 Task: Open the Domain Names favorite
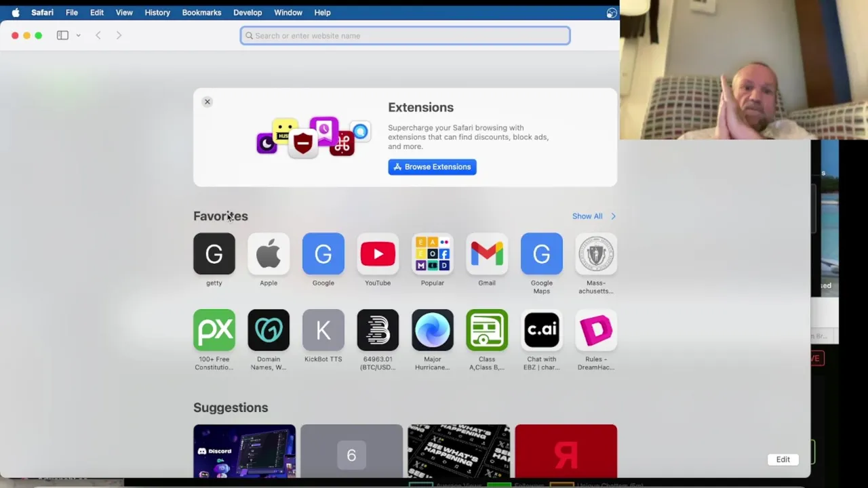(269, 330)
